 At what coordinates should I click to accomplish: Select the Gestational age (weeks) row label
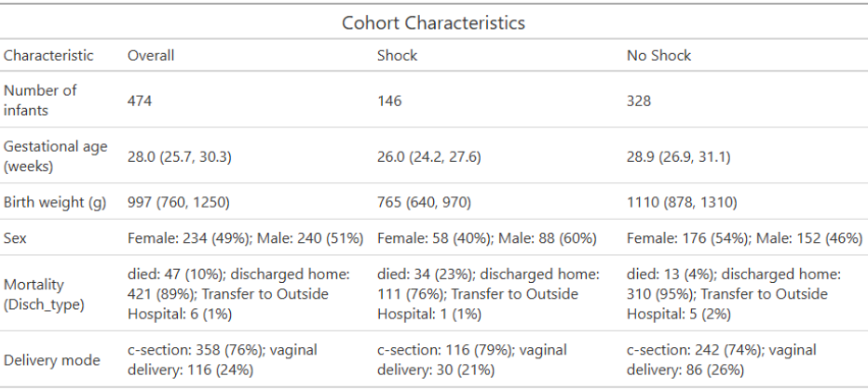pyautogui.click(x=56, y=156)
